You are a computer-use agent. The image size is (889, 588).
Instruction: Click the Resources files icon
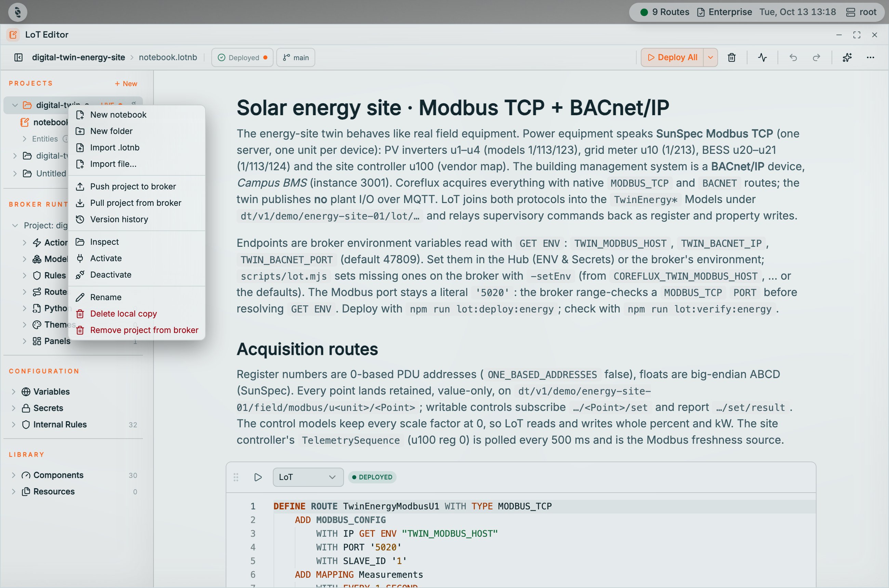[26, 492]
